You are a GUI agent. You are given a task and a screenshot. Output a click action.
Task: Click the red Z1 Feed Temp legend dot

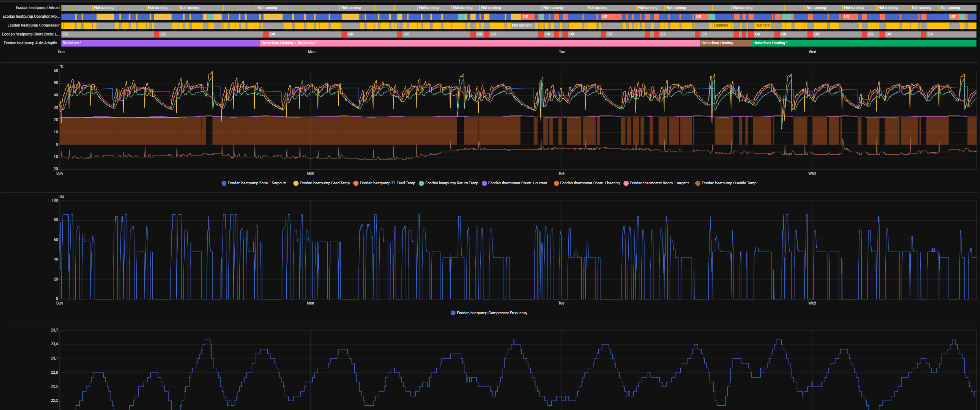[x=356, y=183]
